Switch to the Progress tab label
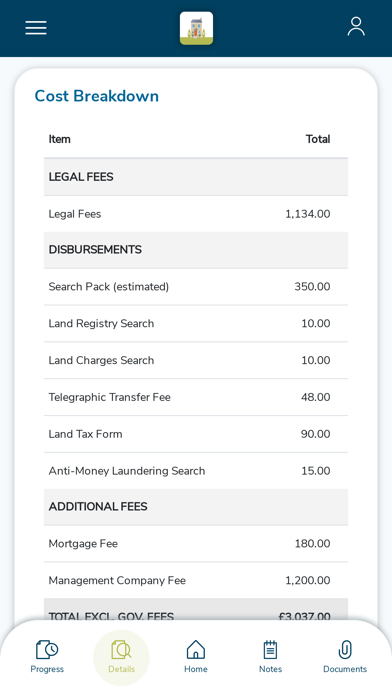The image size is (392, 696). [47, 669]
